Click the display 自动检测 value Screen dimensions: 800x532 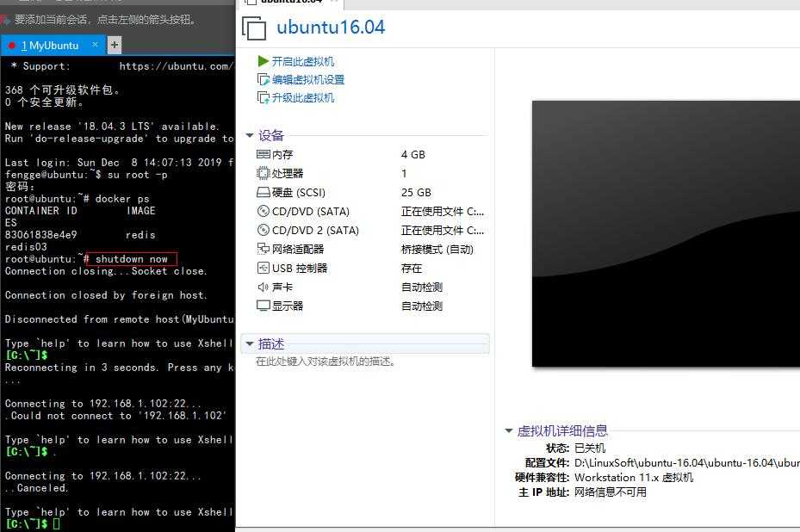coord(422,306)
